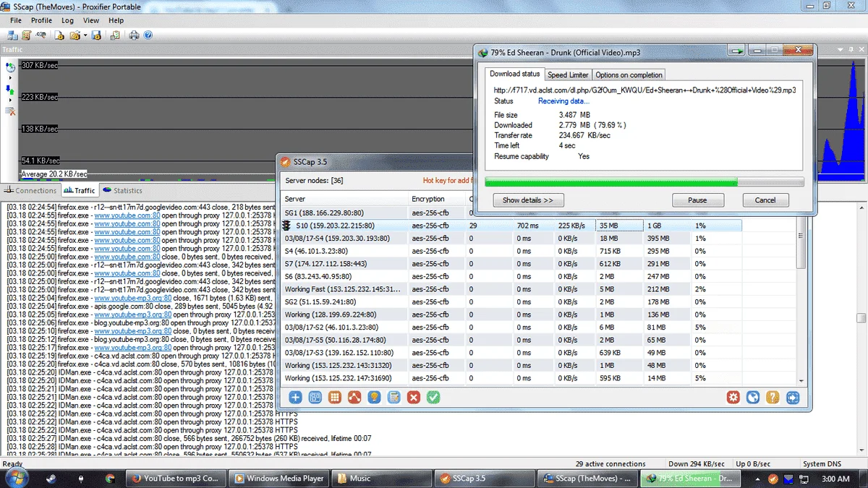868x488 pixels.
Task: Click the green checkmark icon in SSCap
Action: click(x=433, y=397)
